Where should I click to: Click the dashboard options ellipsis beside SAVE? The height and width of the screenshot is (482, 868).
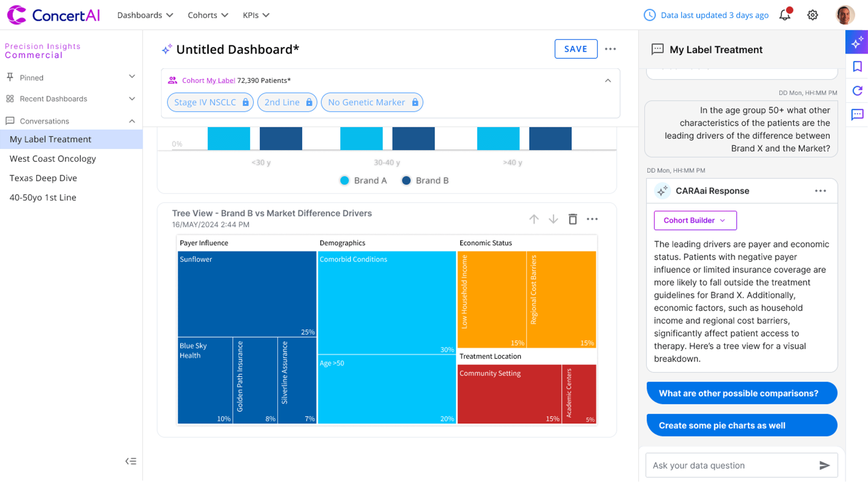point(610,49)
